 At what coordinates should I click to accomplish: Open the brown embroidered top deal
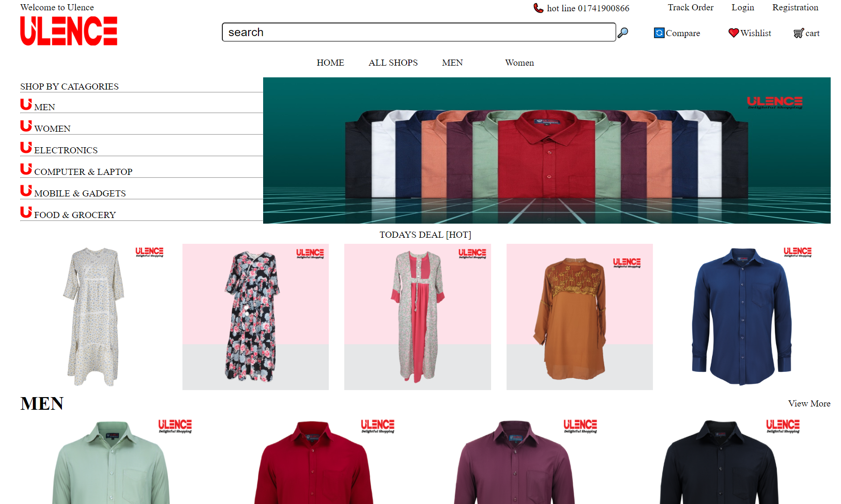point(580,317)
